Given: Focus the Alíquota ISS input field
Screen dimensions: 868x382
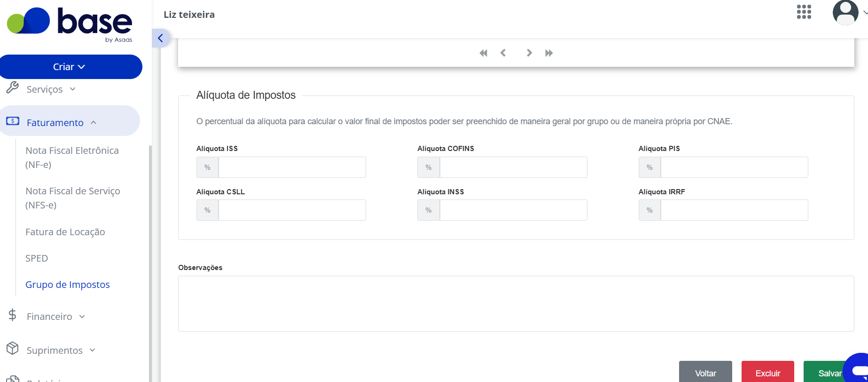Looking at the screenshot, I should coord(292,167).
